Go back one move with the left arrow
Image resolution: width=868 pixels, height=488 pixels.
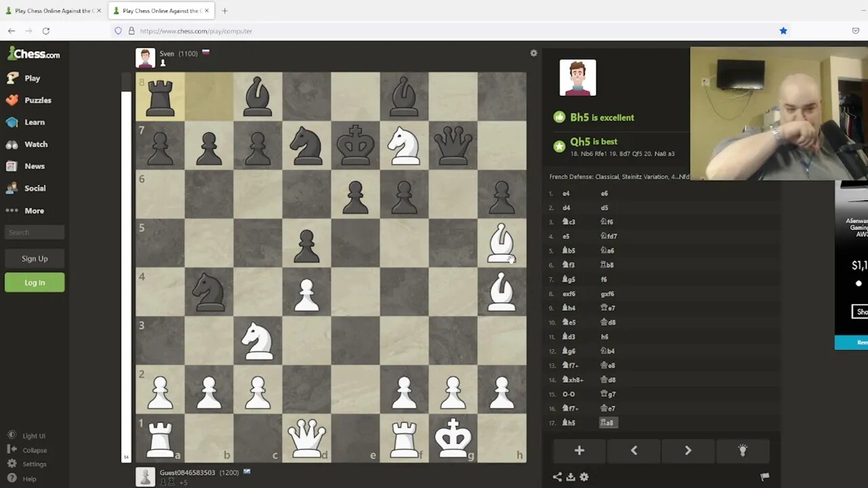[634, 450]
